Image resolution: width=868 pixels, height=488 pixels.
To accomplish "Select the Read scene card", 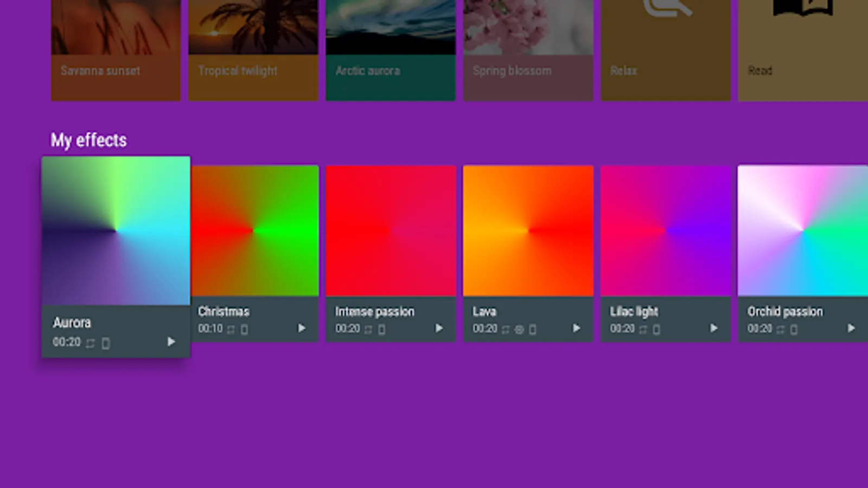I will click(x=803, y=50).
